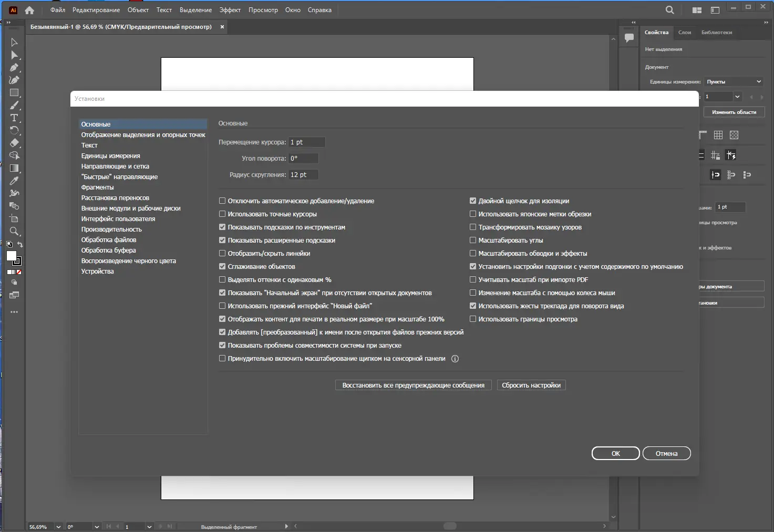Click 'Изменить области' button
Image resolution: width=774 pixels, height=532 pixels.
pos(734,112)
